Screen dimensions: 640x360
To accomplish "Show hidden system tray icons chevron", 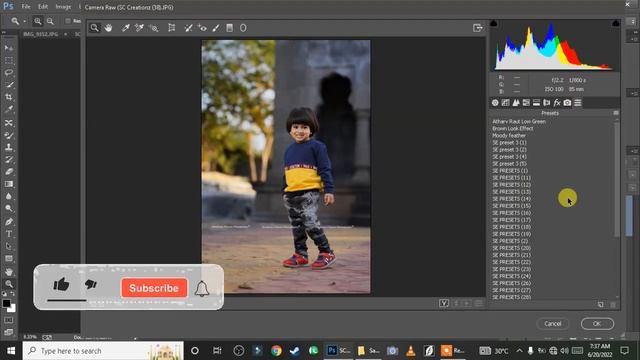I will coord(519,351).
